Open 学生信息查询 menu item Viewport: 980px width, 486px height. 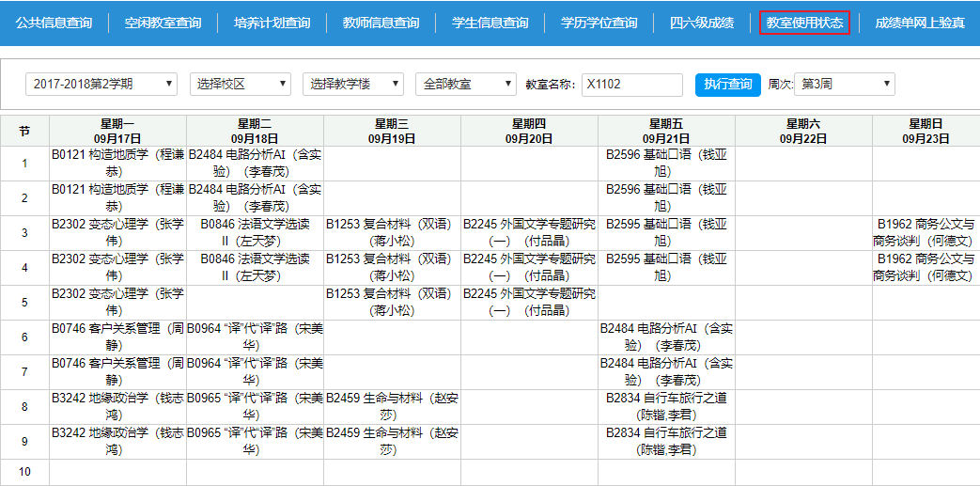[490, 23]
